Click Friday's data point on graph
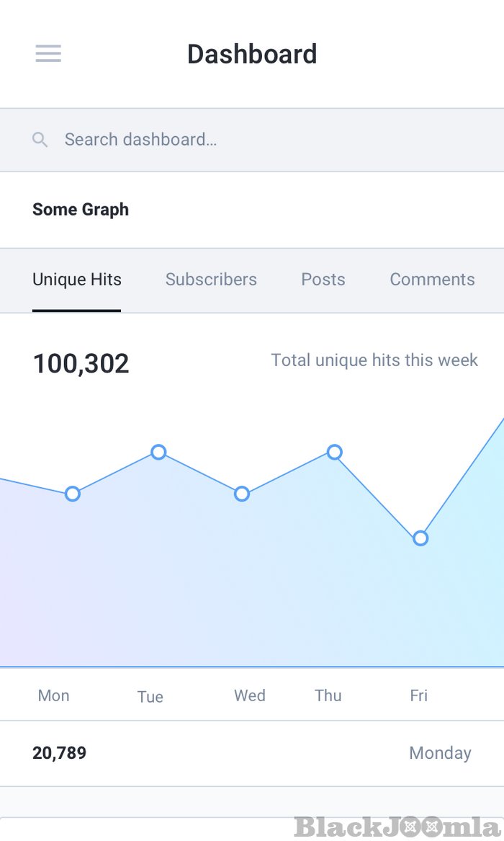The width and height of the screenshot is (504, 841). point(420,538)
